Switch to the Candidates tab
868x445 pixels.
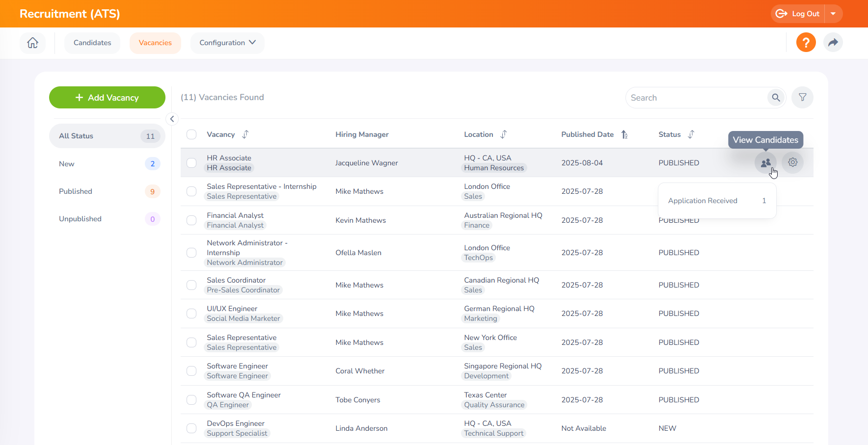tap(92, 43)
